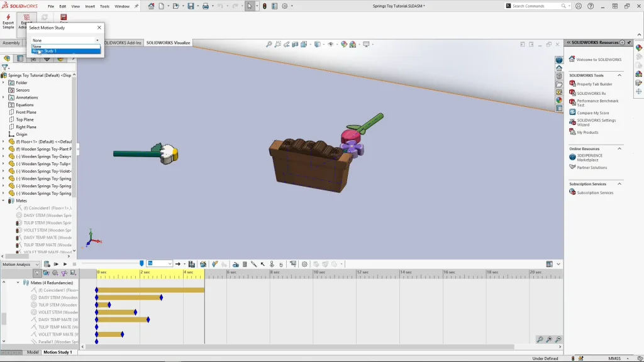The width and height of the screenshot is (644, 362).
Task: Open the Motion Analysis study type dropdown
Action: tap(20, 264)
